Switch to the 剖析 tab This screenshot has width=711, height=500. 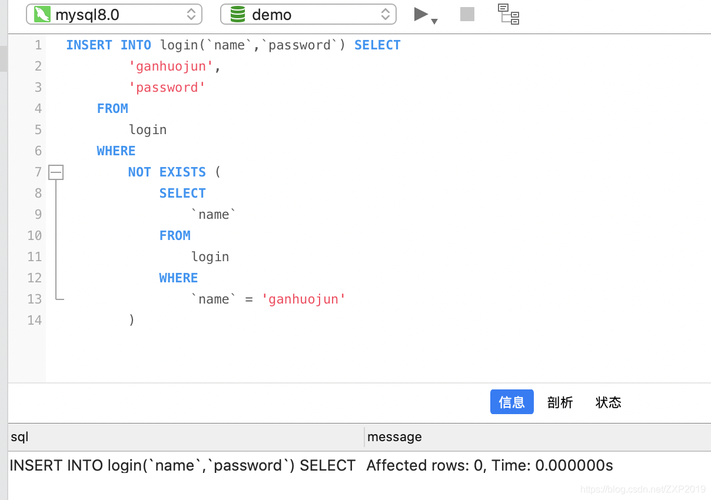pos(560,402)
